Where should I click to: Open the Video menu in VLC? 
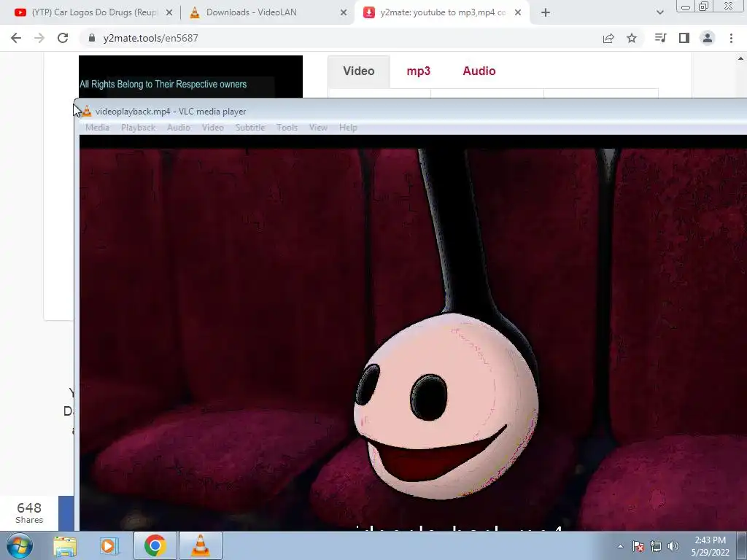pyautogui.click(x=212, y=128)
